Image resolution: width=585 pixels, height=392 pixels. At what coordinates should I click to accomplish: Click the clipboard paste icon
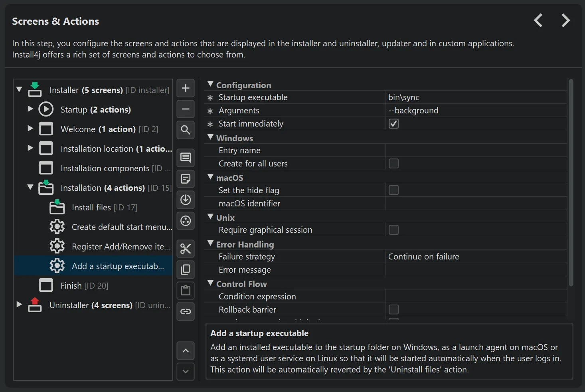click(x=186, y=290)
